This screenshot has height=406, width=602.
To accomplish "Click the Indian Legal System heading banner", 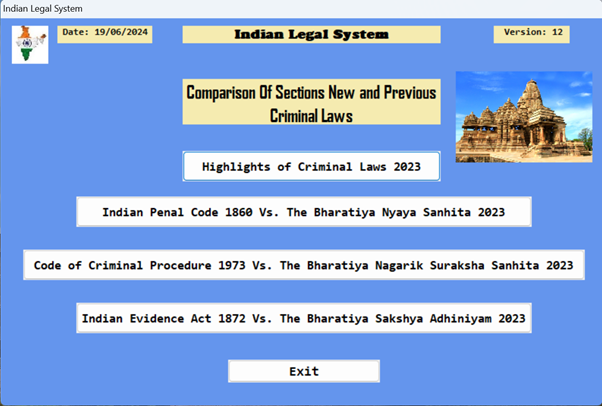I will tap(311, 34).
